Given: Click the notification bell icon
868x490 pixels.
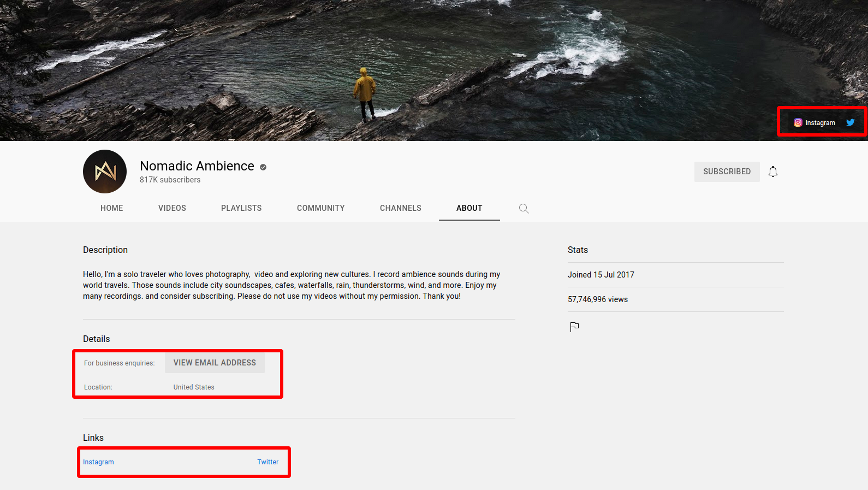Looking at the screenshot, I should [773, 172].
